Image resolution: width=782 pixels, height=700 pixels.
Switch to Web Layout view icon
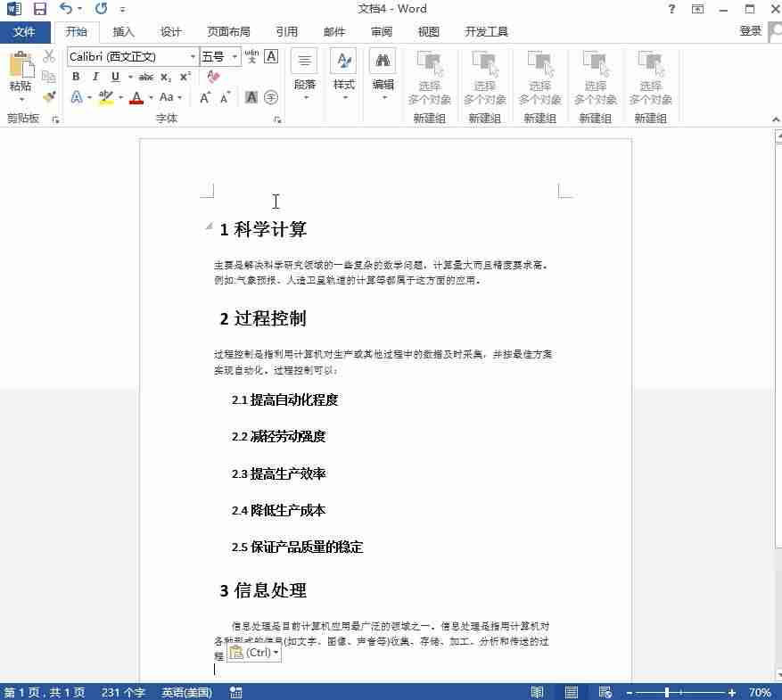[605, 692]
